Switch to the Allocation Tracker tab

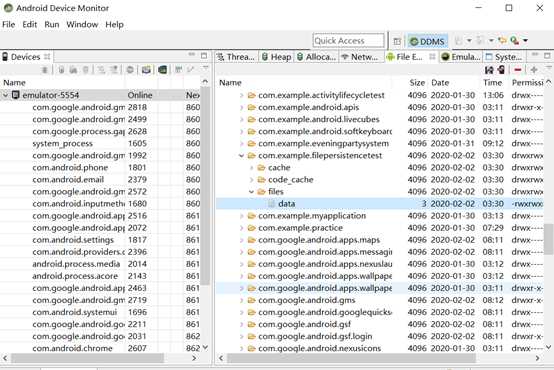[x=316, y=57]
